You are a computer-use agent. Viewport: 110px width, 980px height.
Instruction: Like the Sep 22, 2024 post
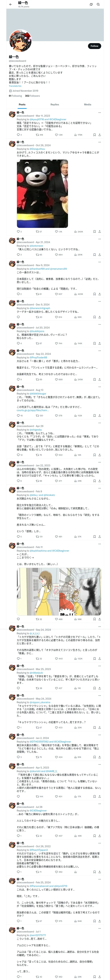point(56,379)
